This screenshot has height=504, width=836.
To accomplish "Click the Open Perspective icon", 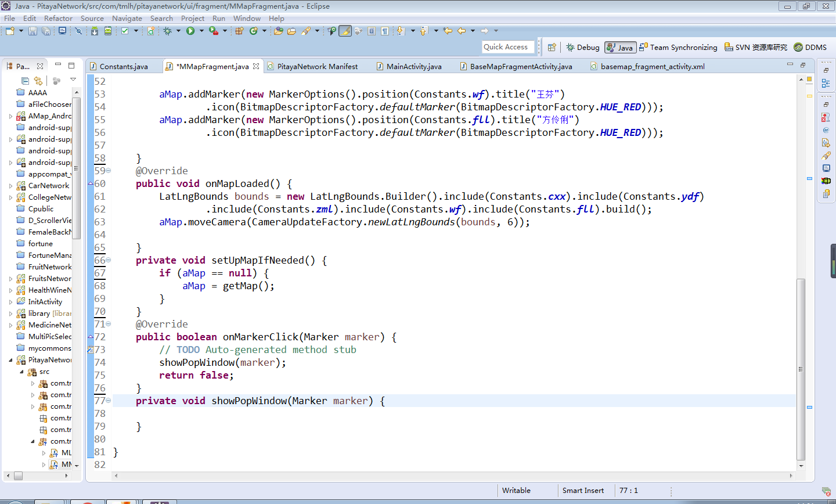I will click(x=552, y=47).
